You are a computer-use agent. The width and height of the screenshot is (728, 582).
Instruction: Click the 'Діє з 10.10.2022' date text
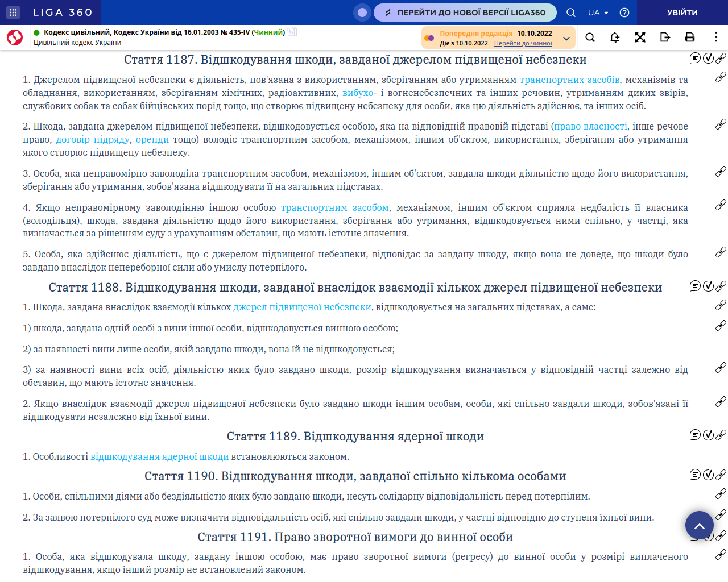[x=464, y=43]
